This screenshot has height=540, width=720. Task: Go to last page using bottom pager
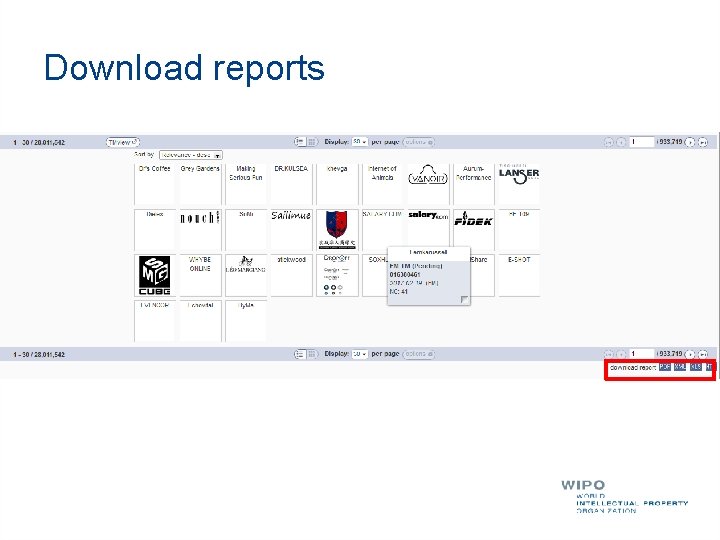pyautogui.click(x=703, y=354)
